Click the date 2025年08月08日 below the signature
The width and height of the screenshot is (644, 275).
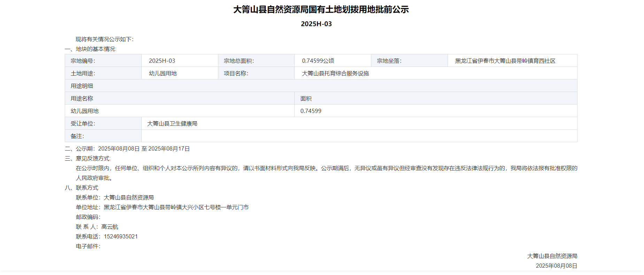557,266
